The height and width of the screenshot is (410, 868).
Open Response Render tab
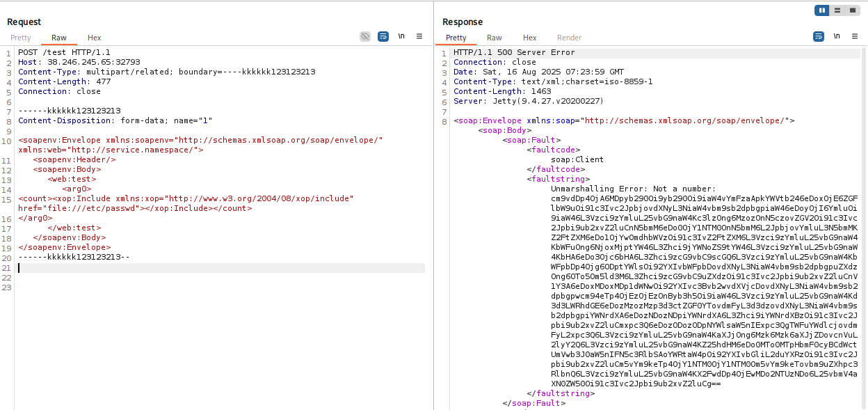570,38
